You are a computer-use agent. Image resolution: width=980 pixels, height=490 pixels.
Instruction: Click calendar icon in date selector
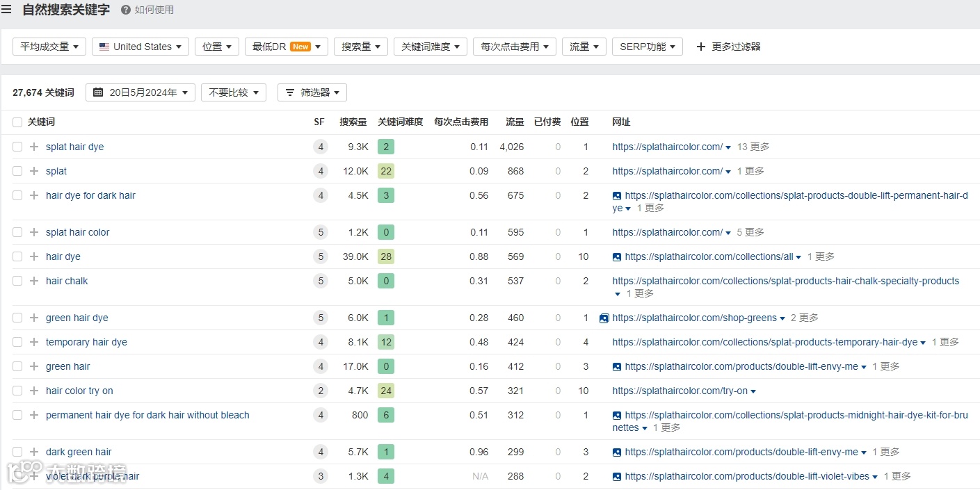tap(98, 92)
